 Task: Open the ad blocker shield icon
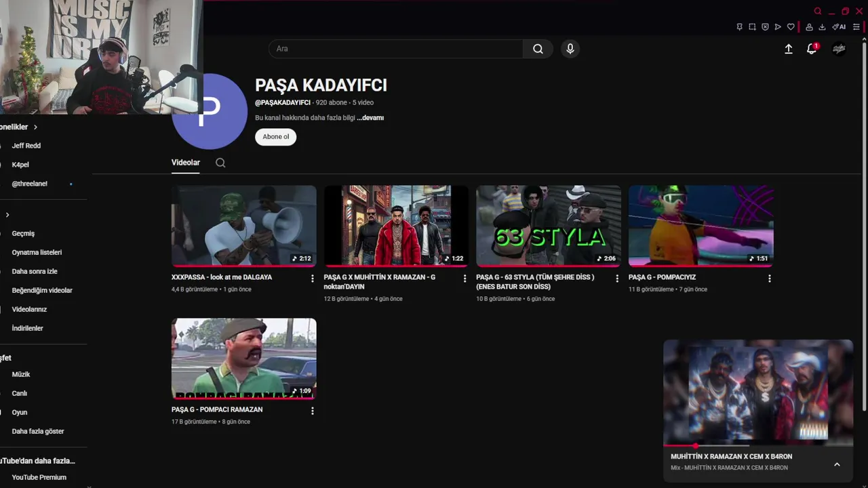765,27
